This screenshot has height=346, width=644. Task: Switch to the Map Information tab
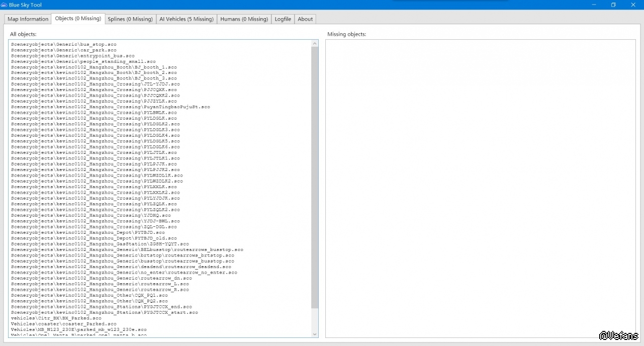pos(28,19)
